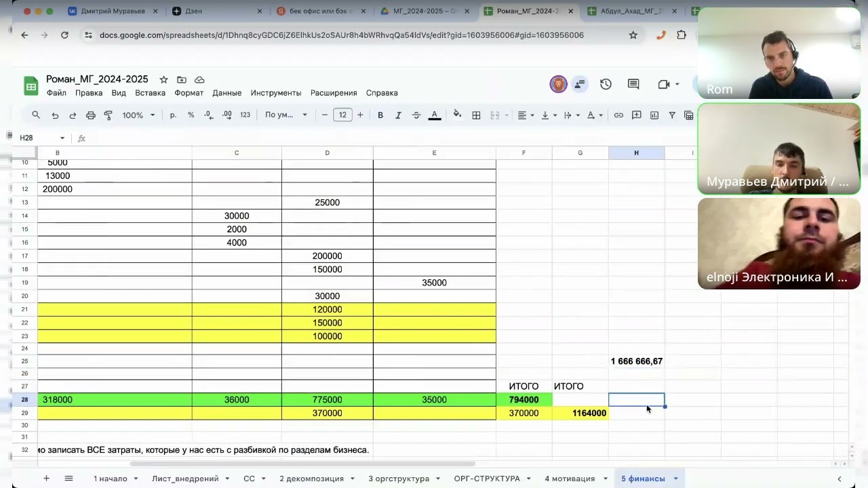Open the Правка menu
The image size is (868, 488).
[89, 93]
